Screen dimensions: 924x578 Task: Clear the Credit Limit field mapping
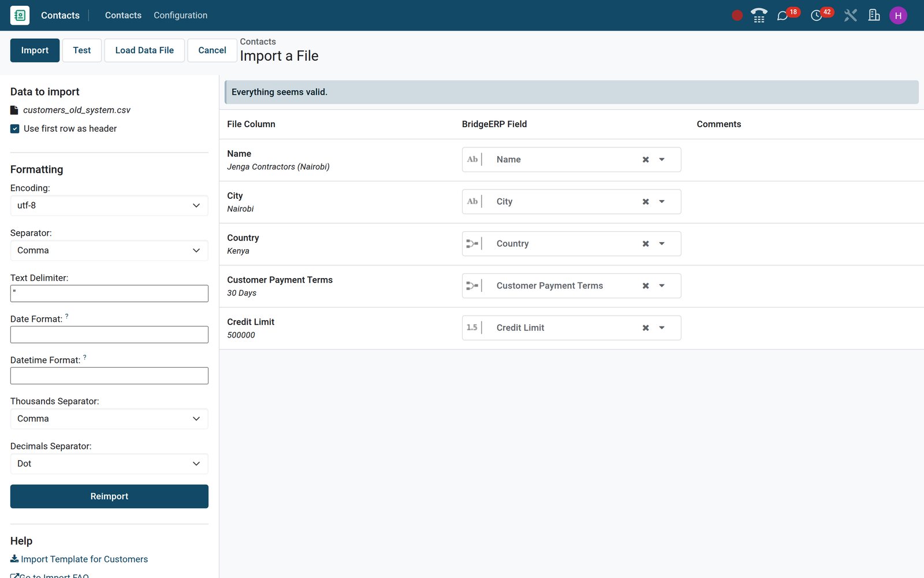646,328
